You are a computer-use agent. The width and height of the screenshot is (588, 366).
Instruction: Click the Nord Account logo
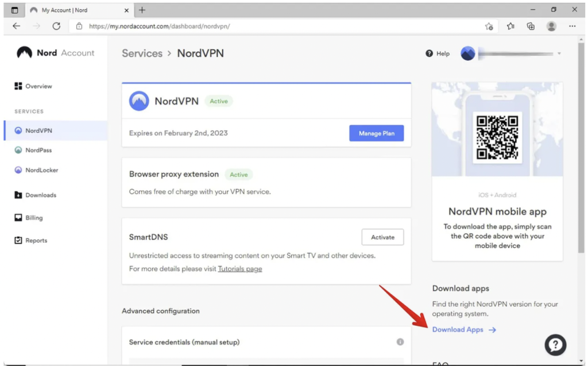click(x=55, y=53)
